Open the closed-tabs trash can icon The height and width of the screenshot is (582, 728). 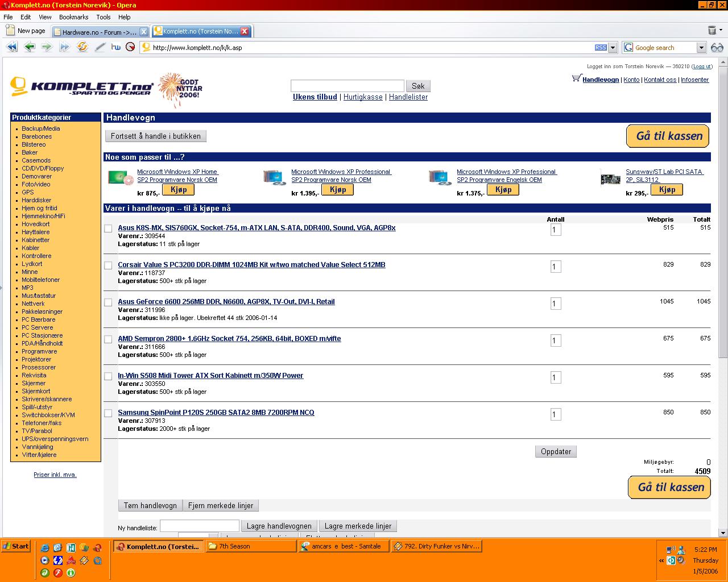712,30
